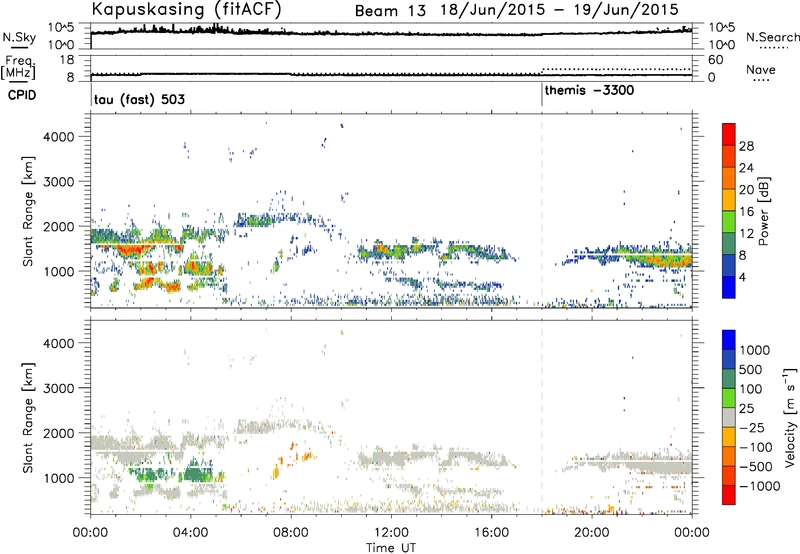Select the Beam 13 label
Image resolution: width=800 pixels, height=554 pixels.
390,11
